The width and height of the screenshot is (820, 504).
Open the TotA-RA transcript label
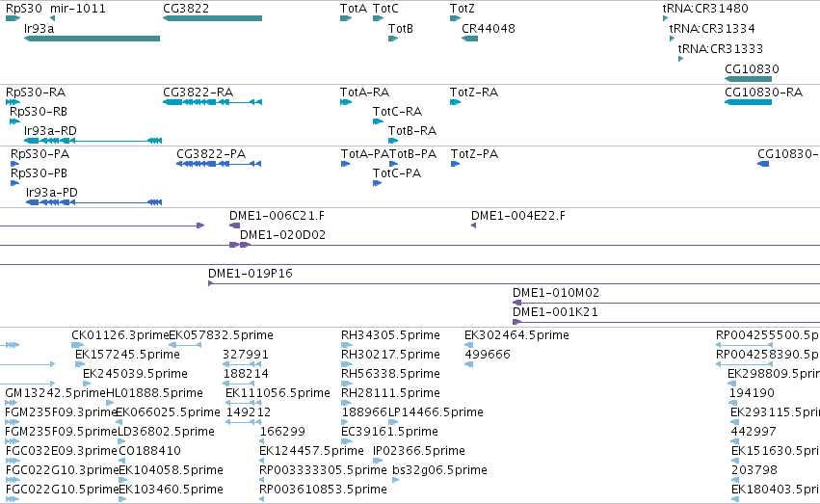364,93
